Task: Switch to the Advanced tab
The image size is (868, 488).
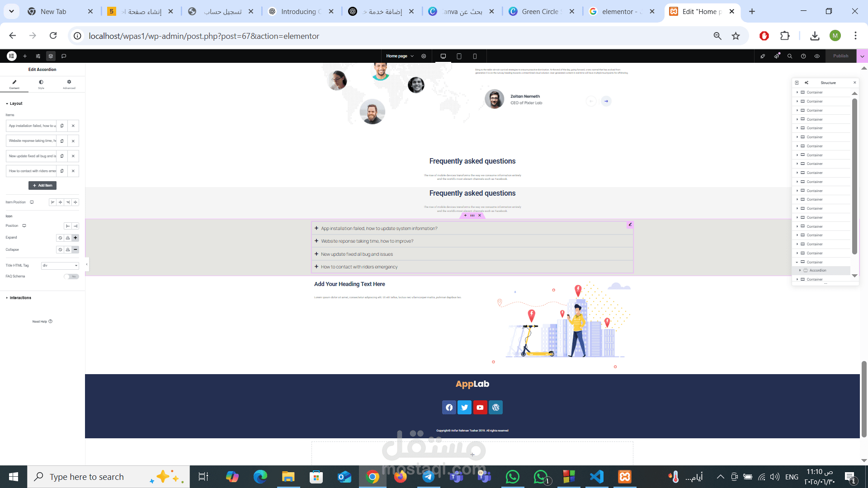Action: click(x=69, y=84)
